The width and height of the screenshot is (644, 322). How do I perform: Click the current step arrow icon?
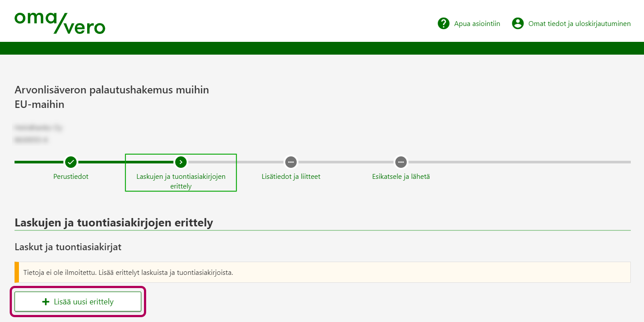click(180, 162)
